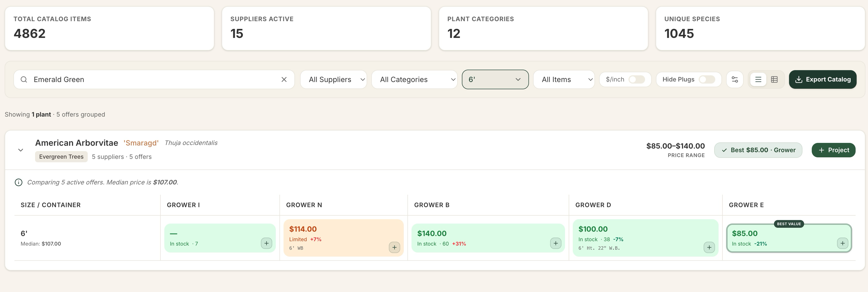Click the 'Smaragd' cultivar name
Image resolution: width=868 pixels, height=292 pixels.
tap(141, 143)
